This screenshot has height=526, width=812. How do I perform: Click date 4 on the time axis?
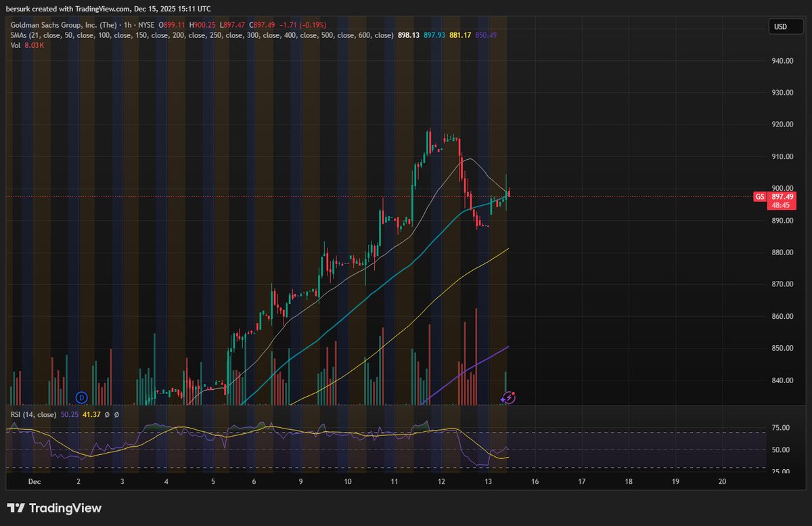[x=166, y=481]
